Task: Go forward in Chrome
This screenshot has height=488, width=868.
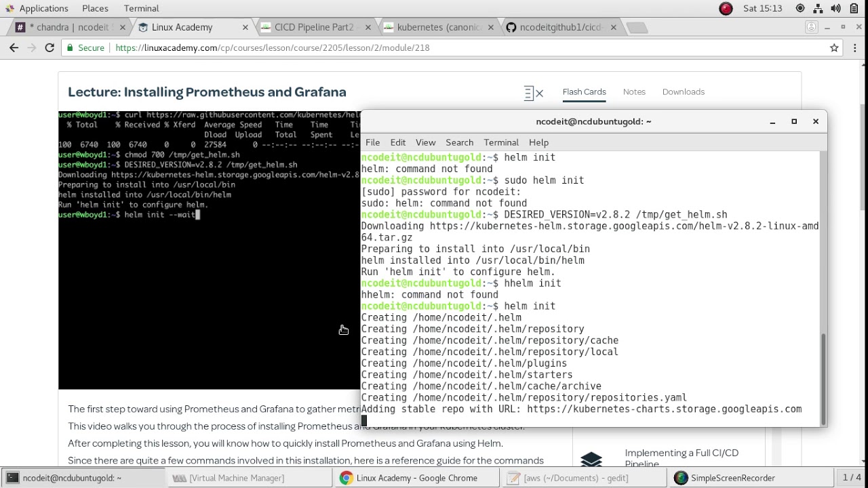Action: (x=32, y=47)
